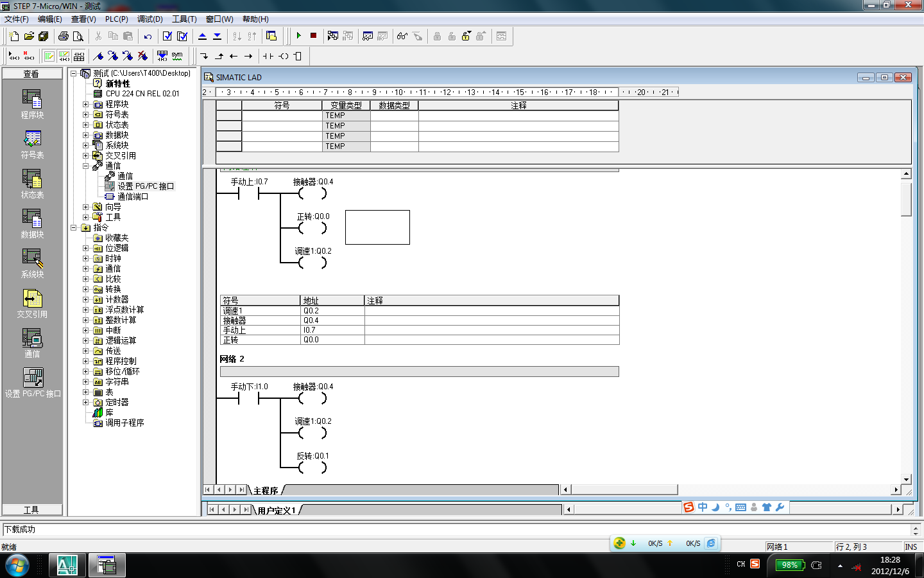Print the program with the printer icon
Screen dimensions: 924x578
pyautogui.click(x=64, y=36)
